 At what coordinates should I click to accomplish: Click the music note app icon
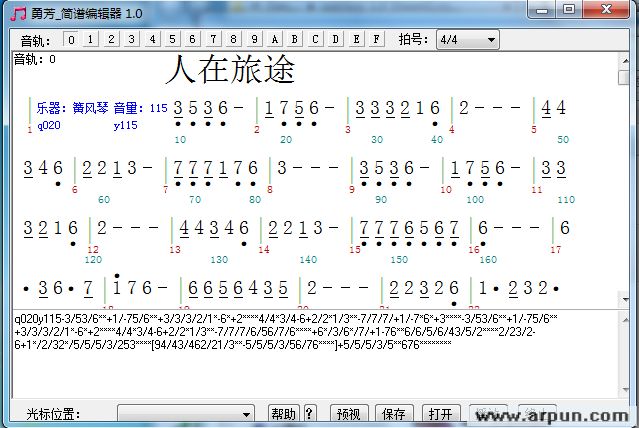coord(18,13)
